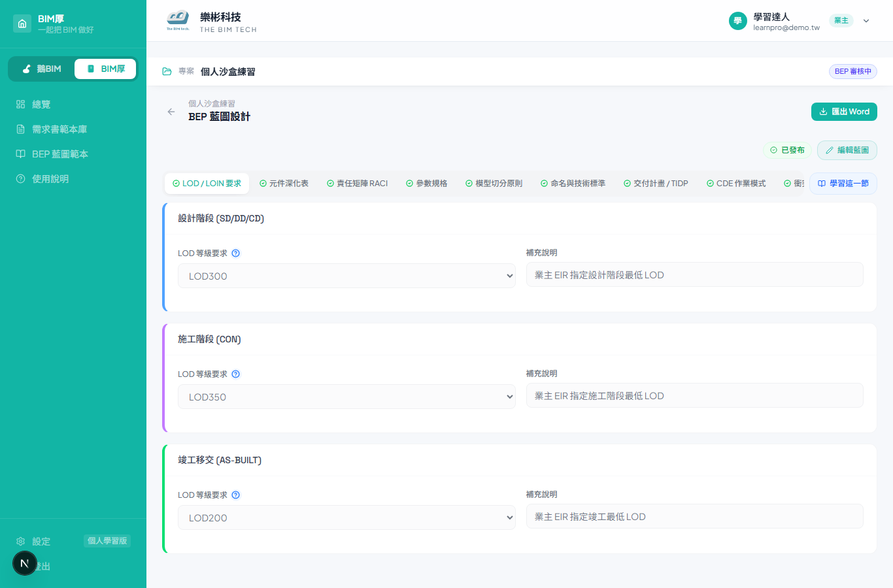Click the round N avatar button
Viewport: 893px width, 588px height.
[25, 563]
